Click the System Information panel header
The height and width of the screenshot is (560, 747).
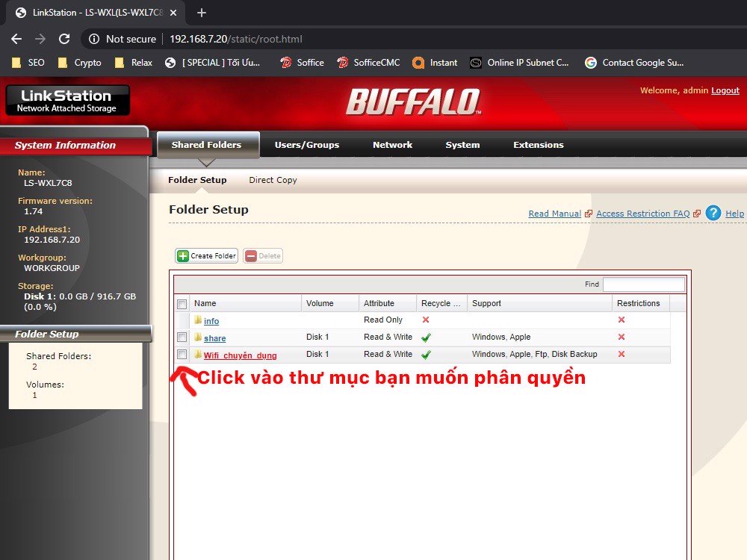[x=75, y=146]
